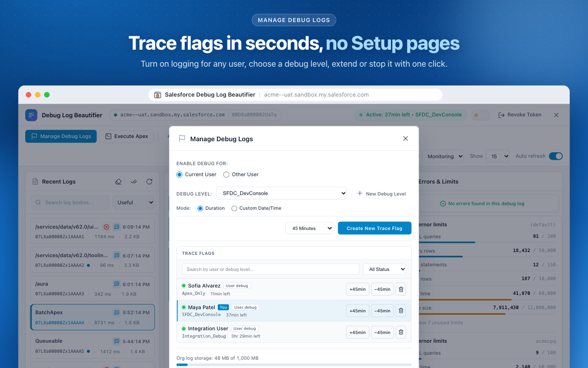Open the All Status filter dropdown
588x368 pixels.
pos(384,269)
